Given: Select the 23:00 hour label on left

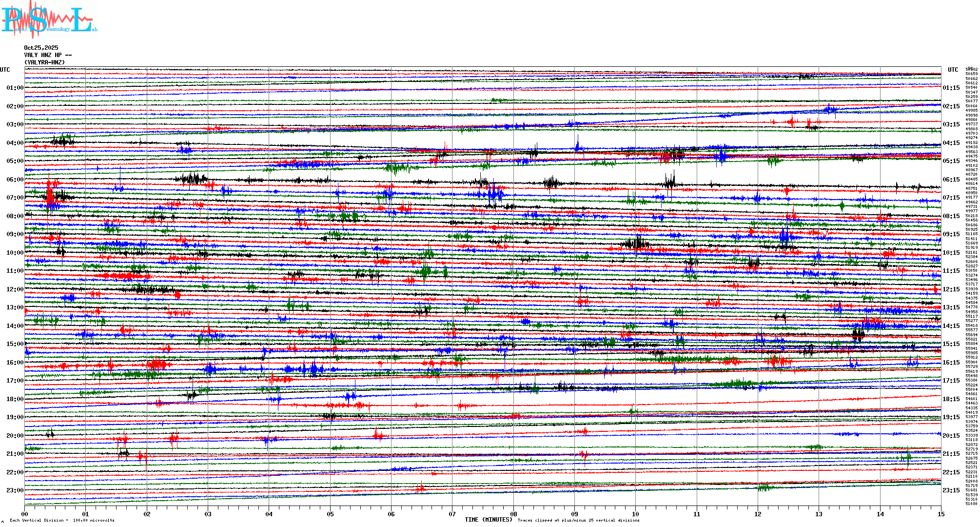Looking at the screenshot, I should [x=15, y=490].
